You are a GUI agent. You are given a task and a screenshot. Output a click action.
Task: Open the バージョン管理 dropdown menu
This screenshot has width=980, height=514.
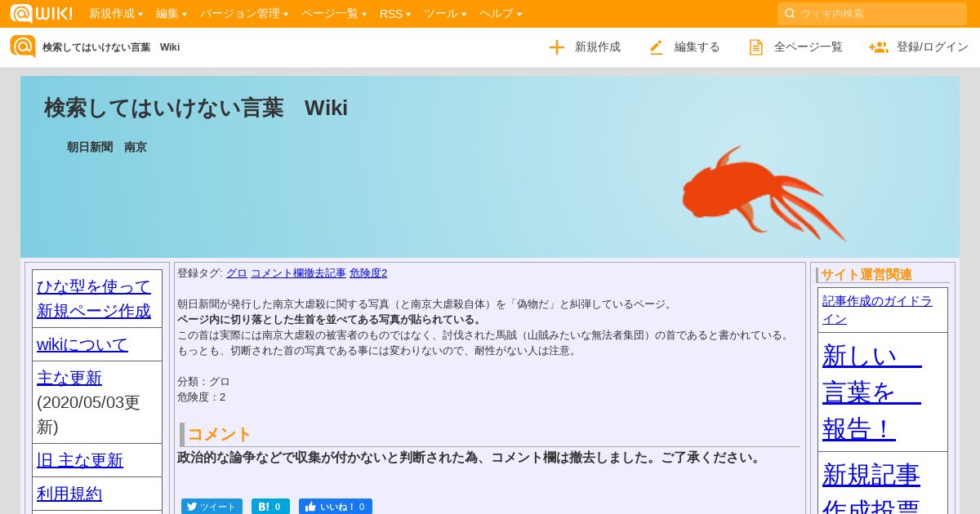[x=244, y=13]
